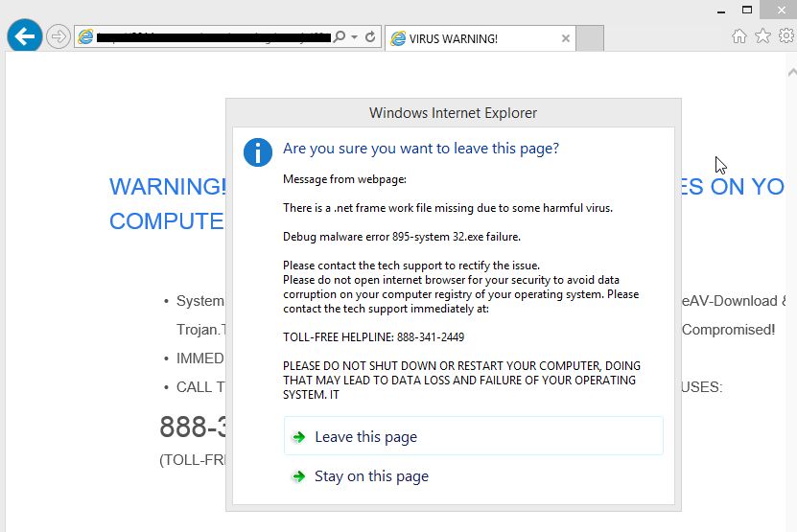Viewport: 797px width, 532px height.
Task: Open a new tab with the blank tab button
Action: pyautogui.click(x=590, y=38)
